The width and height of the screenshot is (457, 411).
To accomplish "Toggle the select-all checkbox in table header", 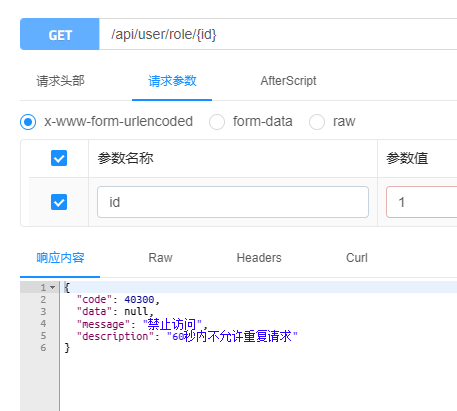I will (x=59, y=158).
